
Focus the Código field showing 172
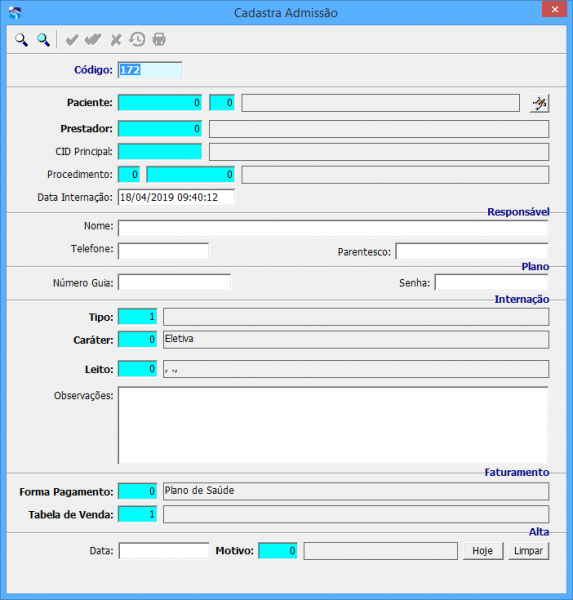coord(150,70)
